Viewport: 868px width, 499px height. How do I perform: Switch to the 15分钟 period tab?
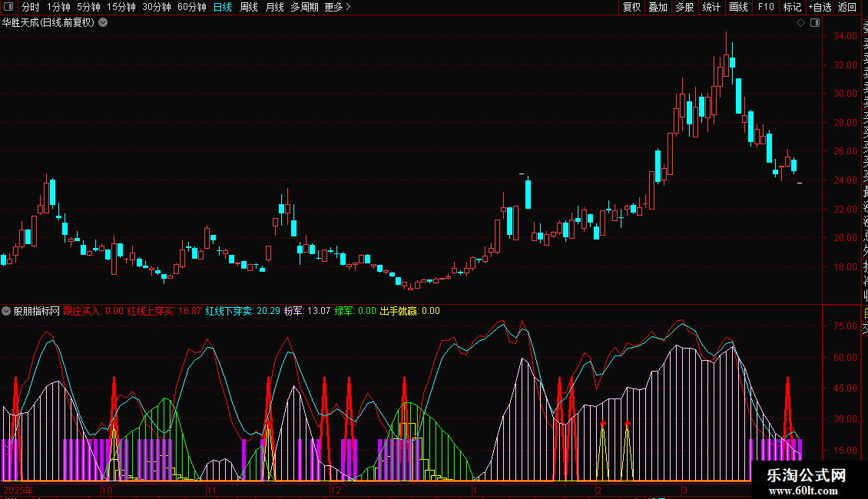pos(121,7)
